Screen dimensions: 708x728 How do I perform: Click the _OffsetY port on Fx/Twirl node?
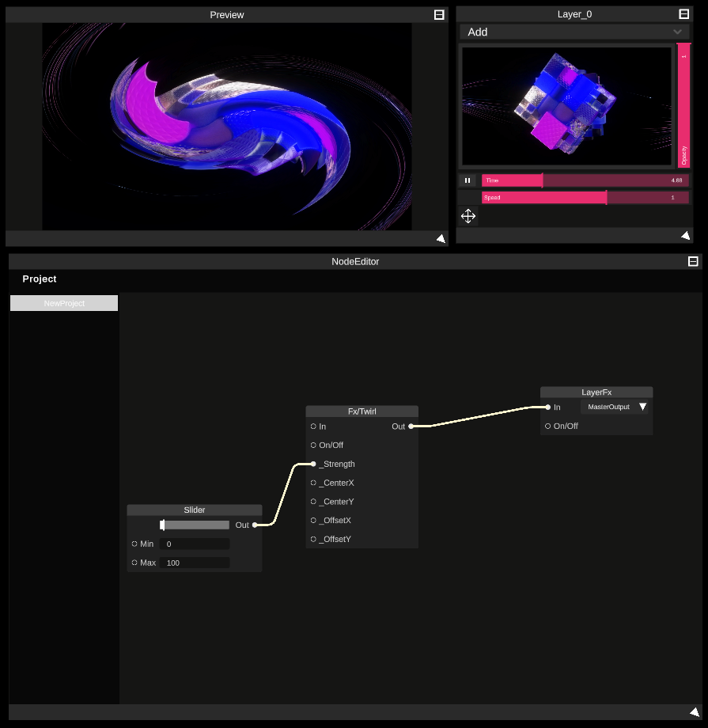click(313, 539)
